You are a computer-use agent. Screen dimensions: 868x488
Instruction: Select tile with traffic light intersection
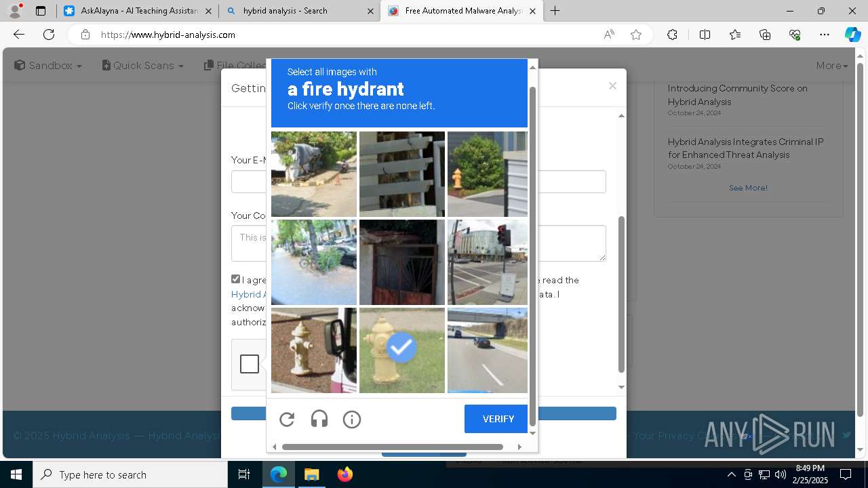(x=488, y=262)
